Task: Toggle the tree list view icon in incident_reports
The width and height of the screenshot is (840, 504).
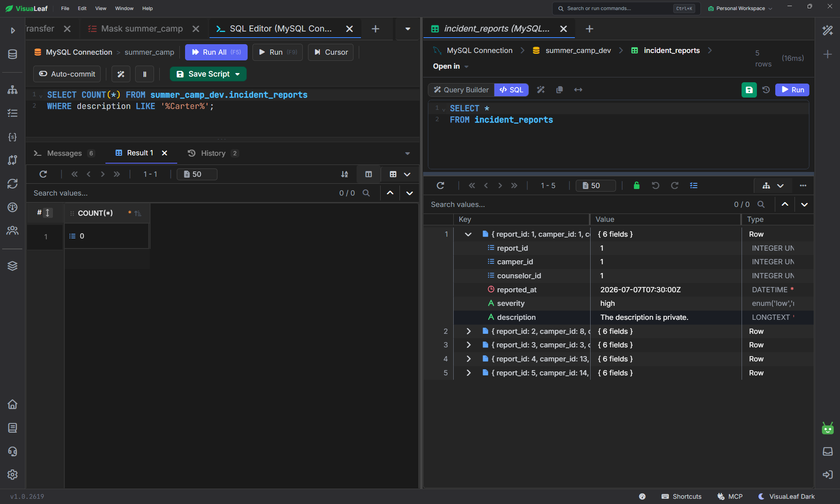Action: (694, 185)
